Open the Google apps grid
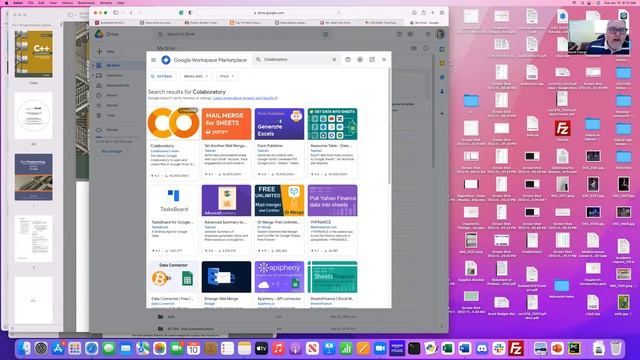The height and width of the screenshot is (360, 640). pos(428,34)
